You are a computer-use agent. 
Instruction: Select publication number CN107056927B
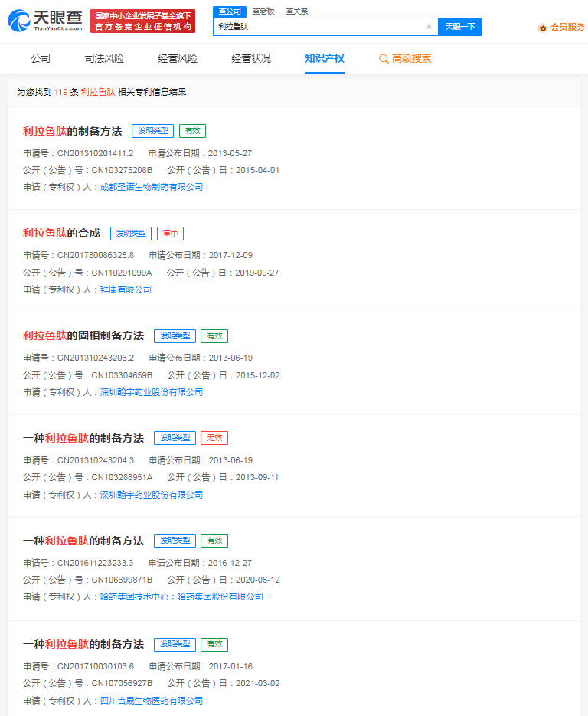122,683
